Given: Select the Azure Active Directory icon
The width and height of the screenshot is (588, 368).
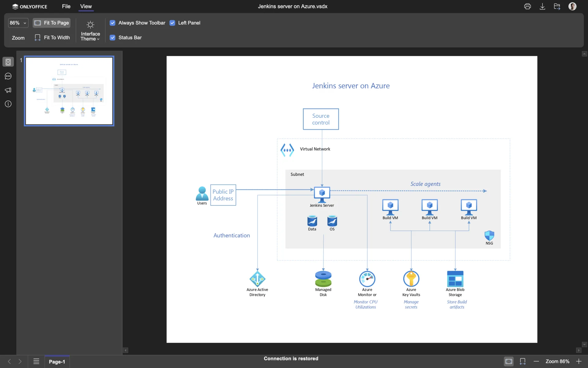Looking at the screenshot, I should [x=257, y=278].
